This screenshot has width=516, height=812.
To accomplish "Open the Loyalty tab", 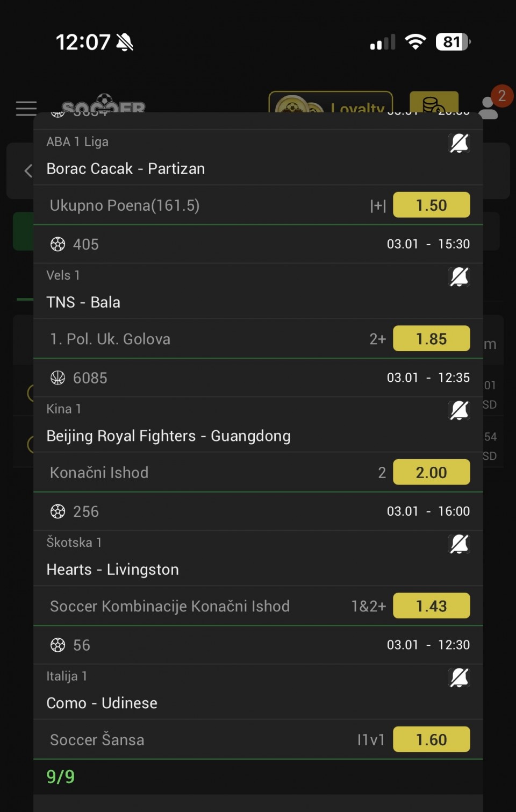I will pos(331,103).
